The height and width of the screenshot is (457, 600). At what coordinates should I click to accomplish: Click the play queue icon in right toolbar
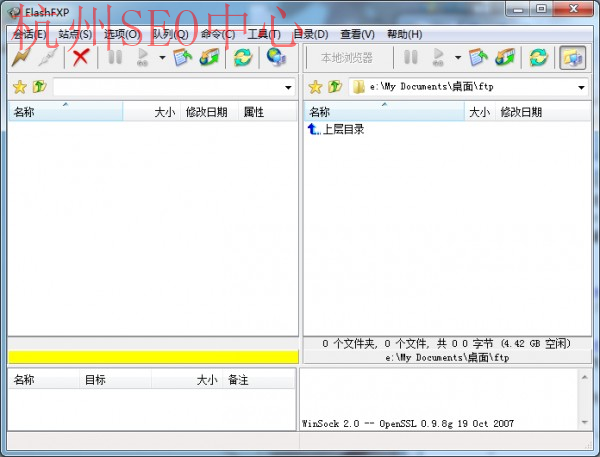pos(438,57)
